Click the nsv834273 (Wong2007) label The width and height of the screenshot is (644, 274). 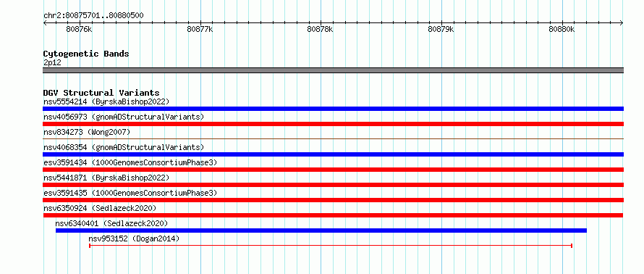pos(87,132)
